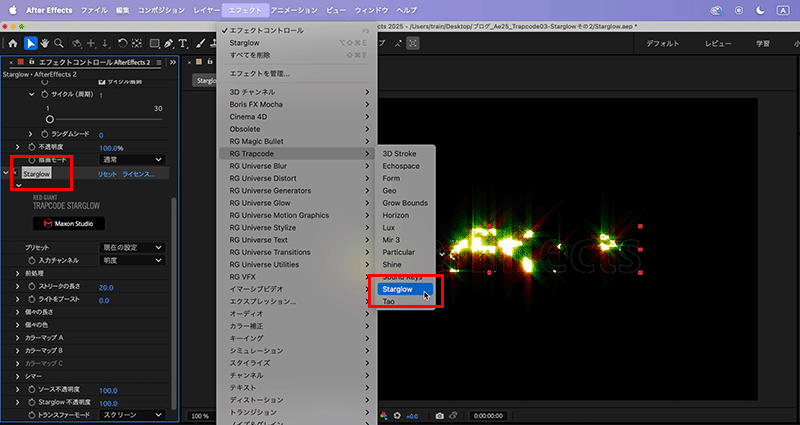
Task: Toggle stopwatch for トランスファーモード
Action: coord(32,415)
